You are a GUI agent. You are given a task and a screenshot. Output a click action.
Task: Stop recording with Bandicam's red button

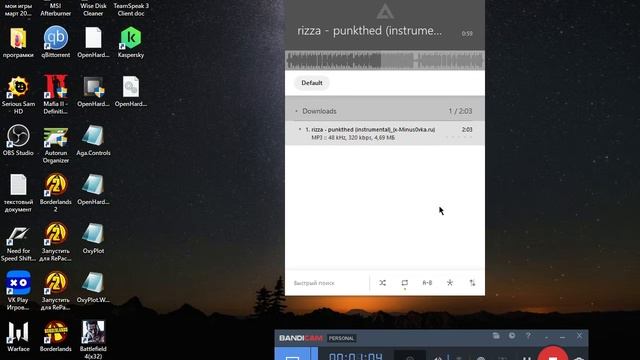[553, 354]
